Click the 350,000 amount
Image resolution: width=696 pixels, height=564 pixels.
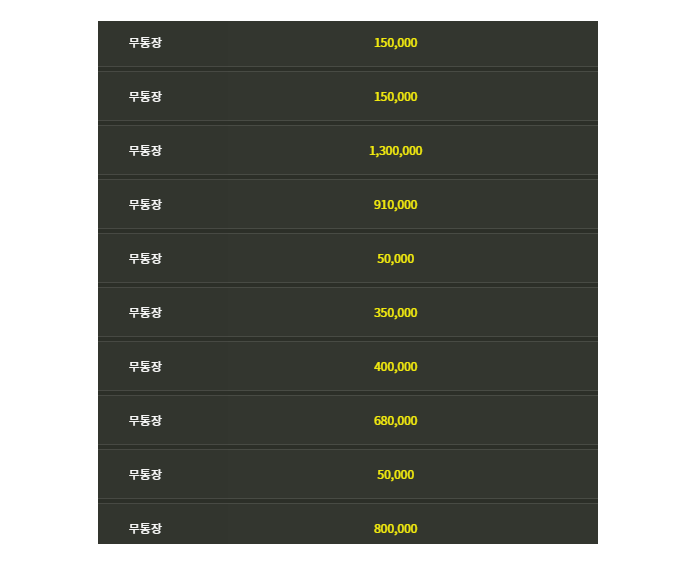tap(395, 313)
